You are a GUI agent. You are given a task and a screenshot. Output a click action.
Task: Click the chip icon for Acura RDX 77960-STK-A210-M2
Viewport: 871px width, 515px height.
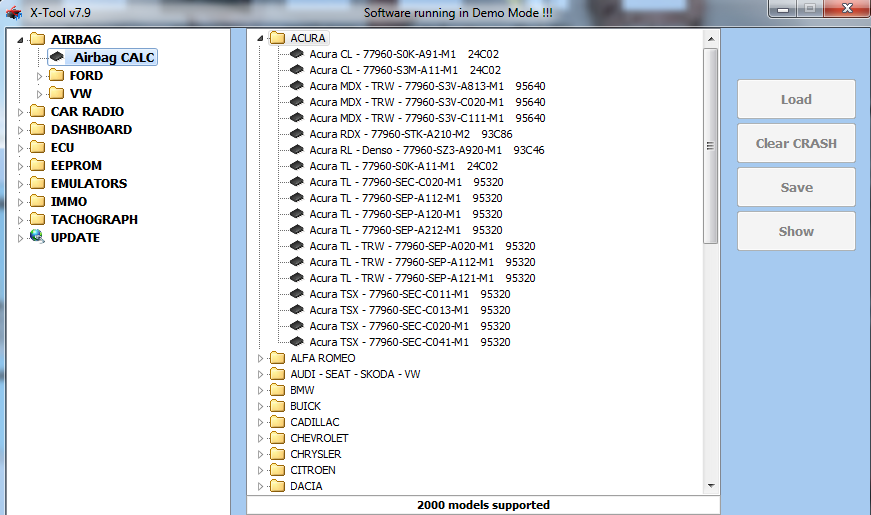[x=297, y=134]
